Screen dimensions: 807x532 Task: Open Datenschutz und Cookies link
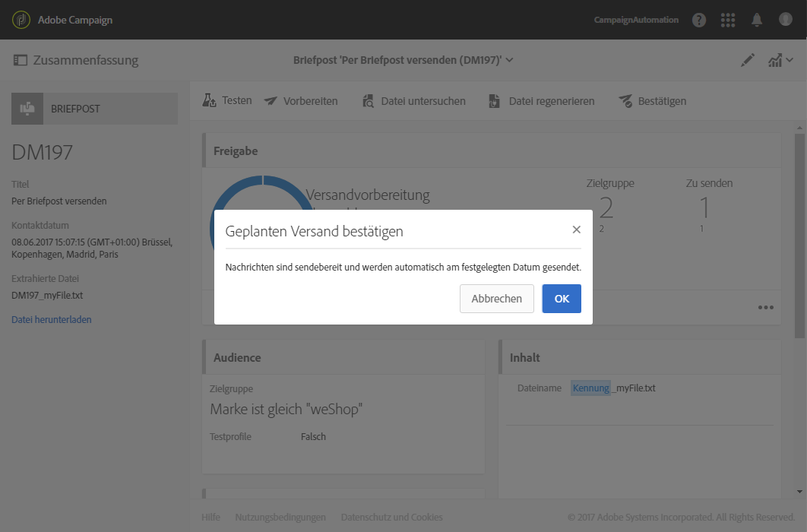pyautogui.click(x=391, y=517)
